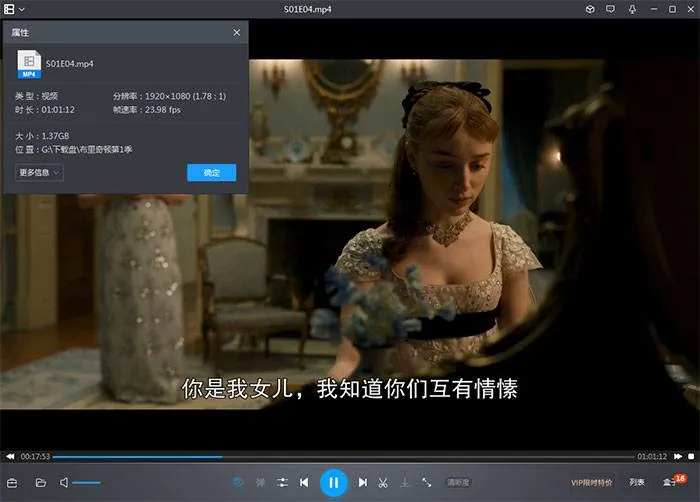Click the resolution value 1920×1080

(x=167, y=96)
